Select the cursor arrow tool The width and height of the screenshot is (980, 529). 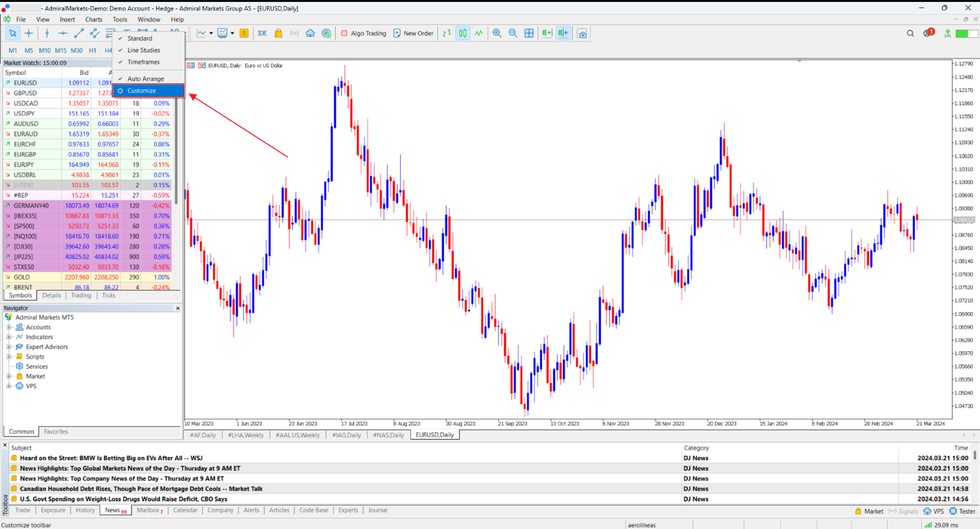point(12,33)
